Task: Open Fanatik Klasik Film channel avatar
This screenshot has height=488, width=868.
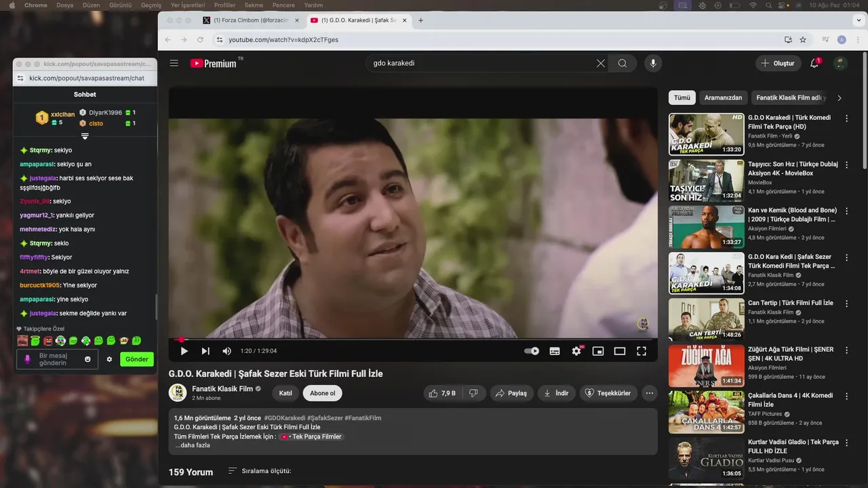Action: click(x=178, y=393)
